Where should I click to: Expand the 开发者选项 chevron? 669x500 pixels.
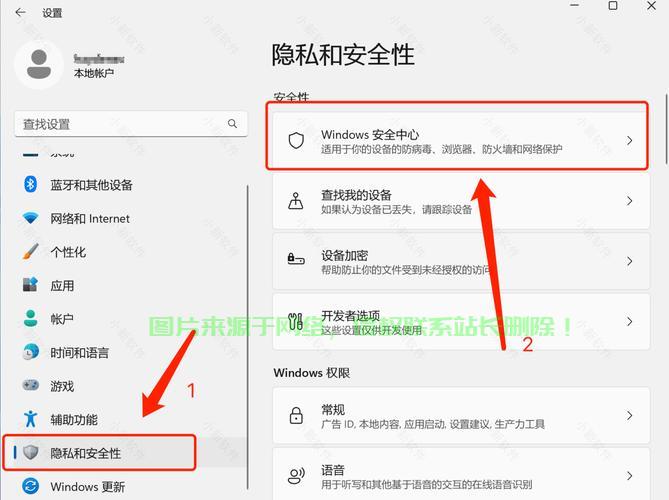629,321
